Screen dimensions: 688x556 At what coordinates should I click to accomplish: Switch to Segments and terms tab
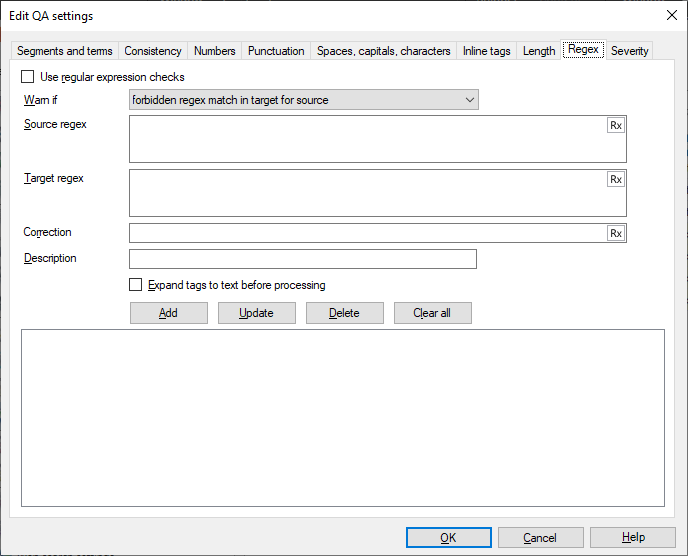coord(64,51)
